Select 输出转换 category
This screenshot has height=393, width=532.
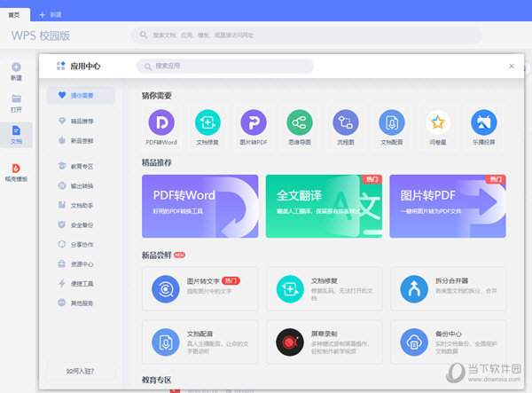pos(76,186)
